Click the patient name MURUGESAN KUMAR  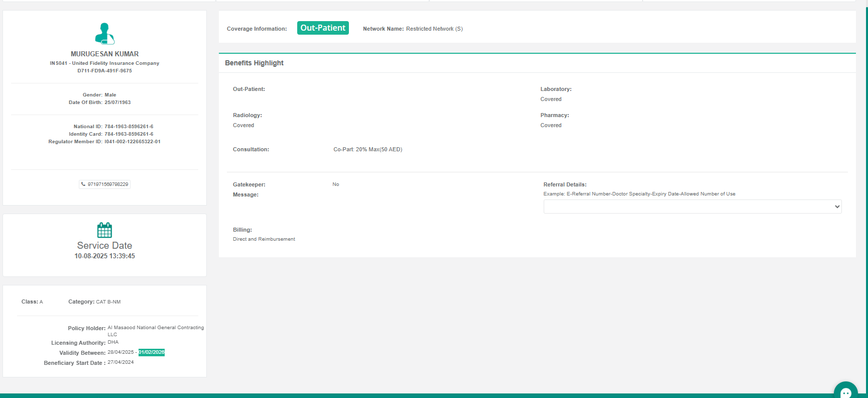point(104,54)
